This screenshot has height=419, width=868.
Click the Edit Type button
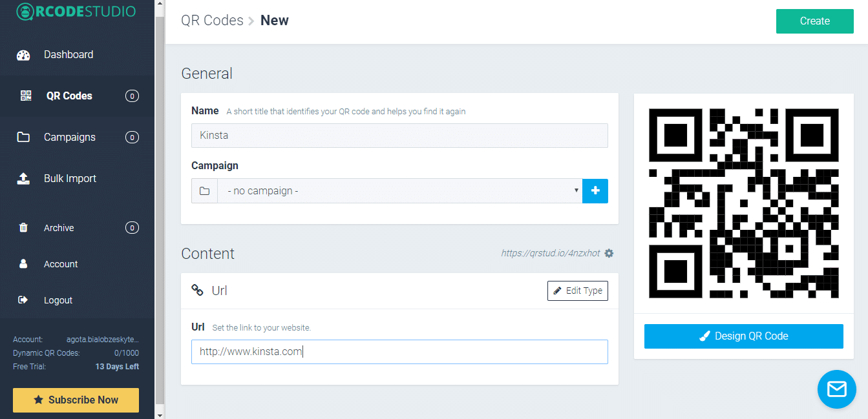pos(577,291)
